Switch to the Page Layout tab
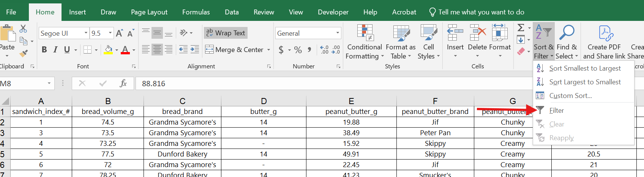Image resolution: width=644 pixels, height=177 pixels. (x=149, y=12)
